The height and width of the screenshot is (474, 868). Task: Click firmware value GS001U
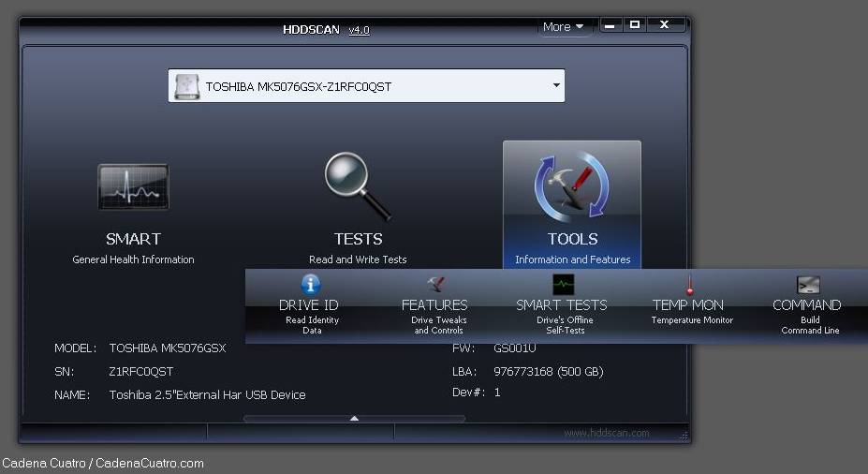click(514, 348)
